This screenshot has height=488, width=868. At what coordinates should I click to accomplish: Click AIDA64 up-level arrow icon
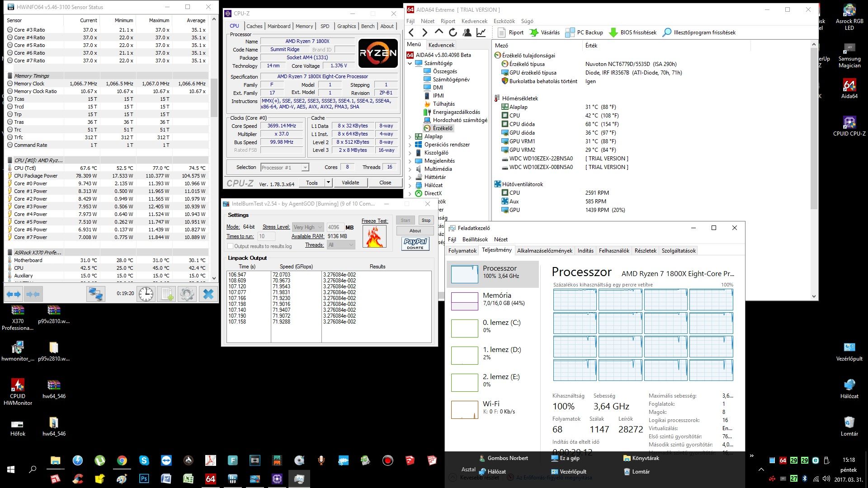click(x=439, y=32)
